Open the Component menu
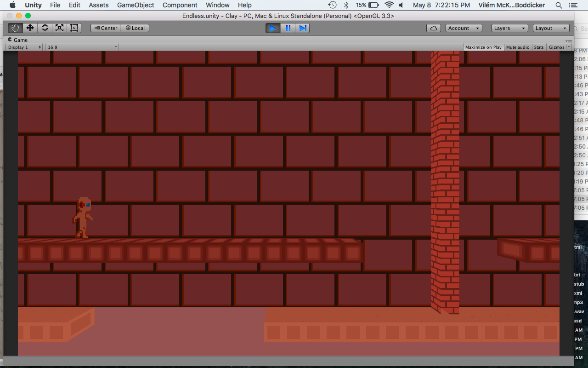Viewport: 588px width, 368px height. click(180, 5)
